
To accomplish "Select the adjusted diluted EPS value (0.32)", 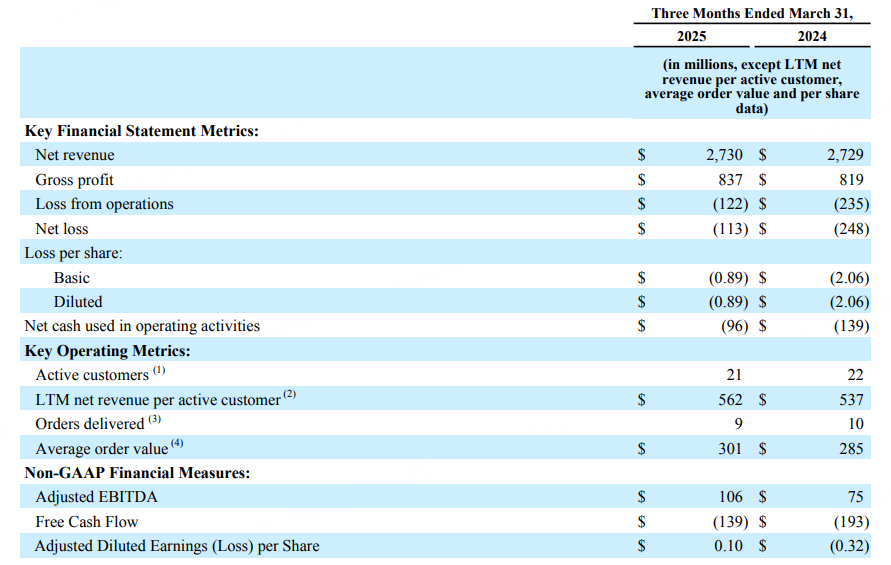I will (x=849, y=546).
